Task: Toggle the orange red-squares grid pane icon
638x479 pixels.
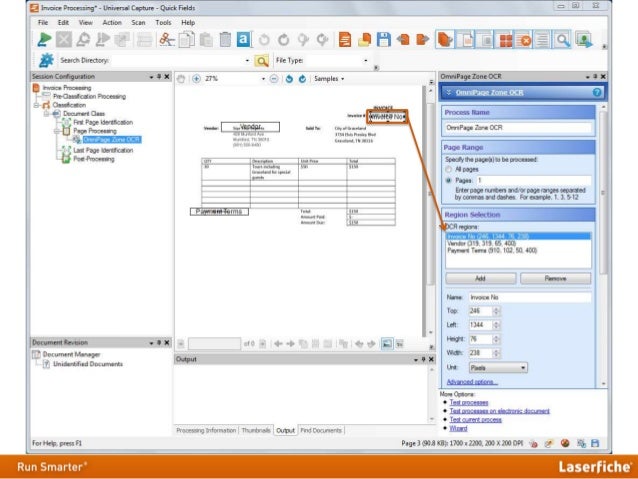Action: pyautogui.click(x=506, y=40)
